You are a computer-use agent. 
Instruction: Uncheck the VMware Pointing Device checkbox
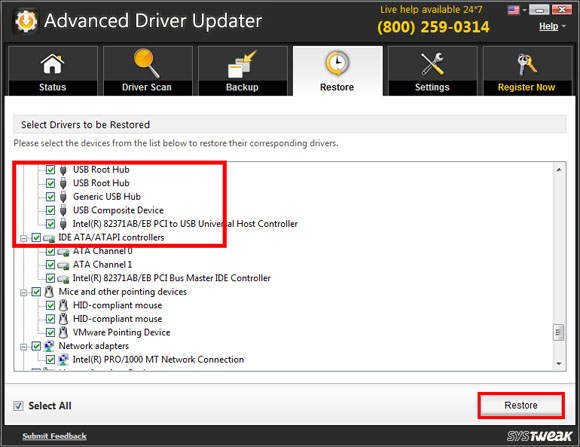point(50,332)
